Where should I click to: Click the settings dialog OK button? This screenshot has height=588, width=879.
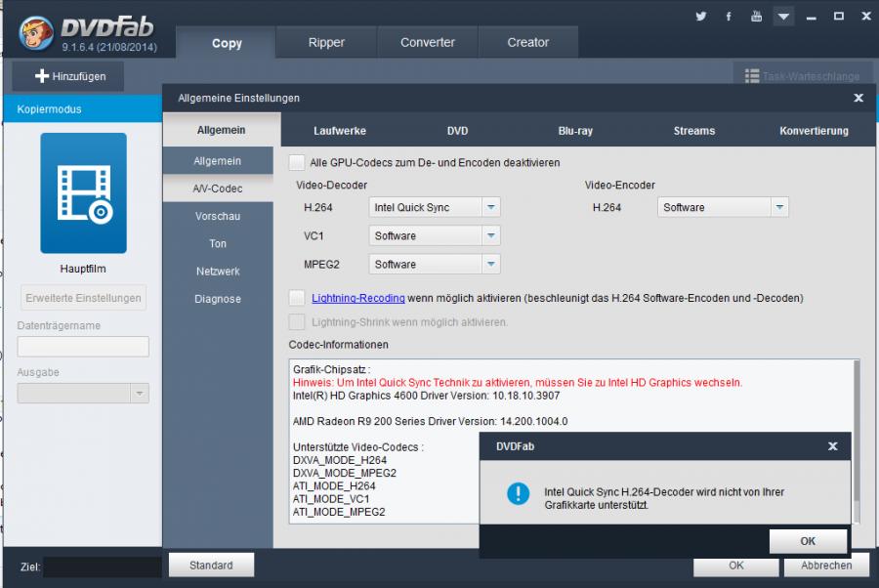pyautogui.click(x=736, y=566)
